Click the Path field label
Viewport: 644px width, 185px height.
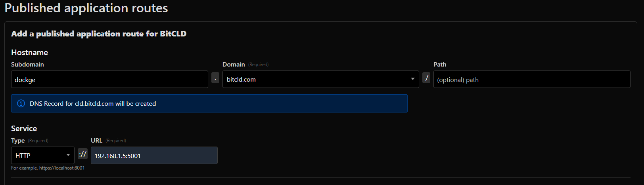pos(440,64)
